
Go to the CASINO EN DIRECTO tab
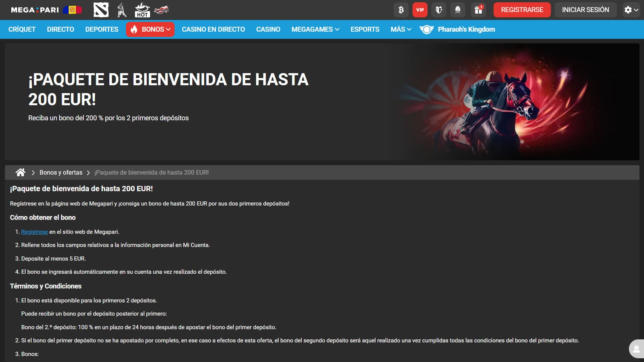(213, 29)
